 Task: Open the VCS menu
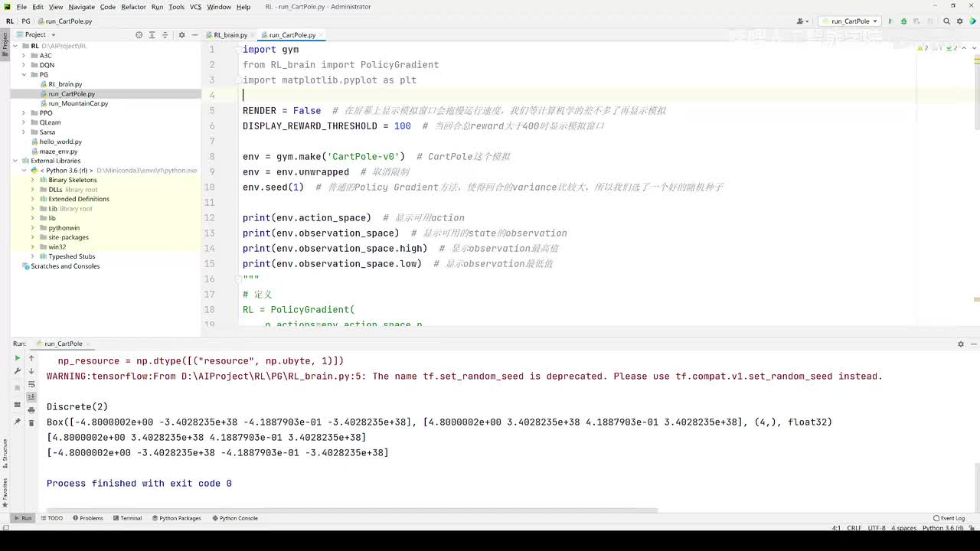pos(195,7)
